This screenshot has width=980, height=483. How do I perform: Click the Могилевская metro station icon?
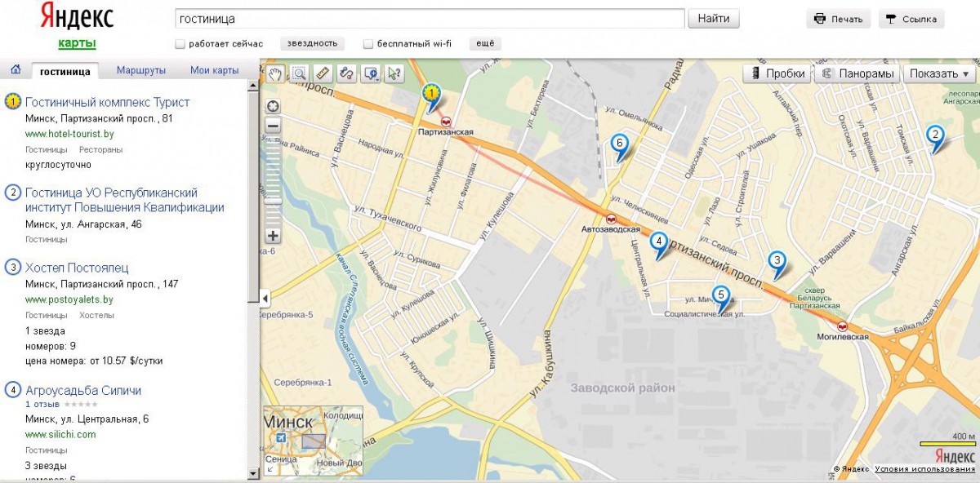(843, 326)
